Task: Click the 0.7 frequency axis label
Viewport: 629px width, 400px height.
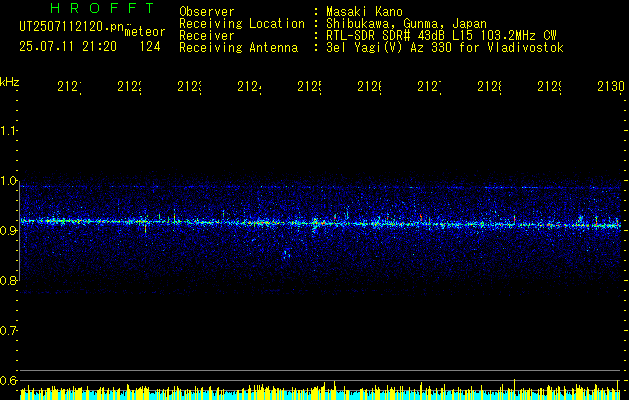Action: (x=8, y=331)
